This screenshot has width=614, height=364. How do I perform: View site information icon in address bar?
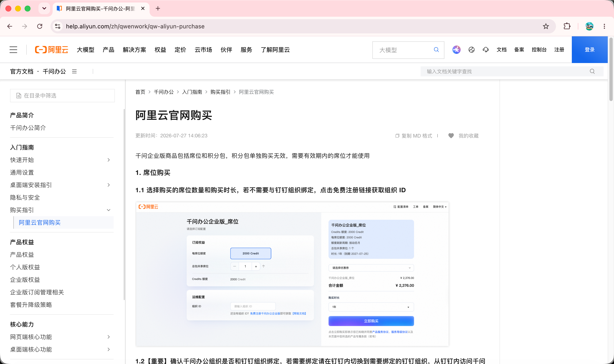coord(58,26)
